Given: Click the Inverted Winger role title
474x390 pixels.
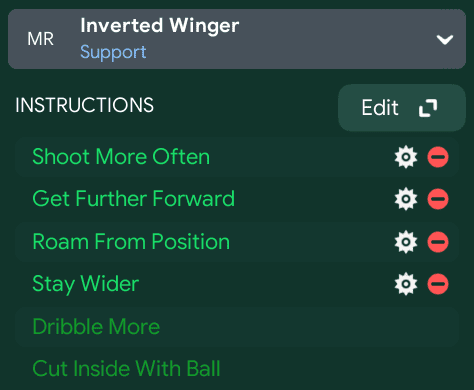Looking at the screenshot, I should 160,26.
